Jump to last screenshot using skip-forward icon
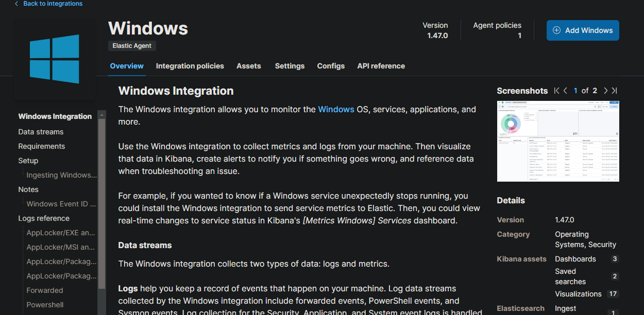This screenshot has height=315, width=644. 614,91
